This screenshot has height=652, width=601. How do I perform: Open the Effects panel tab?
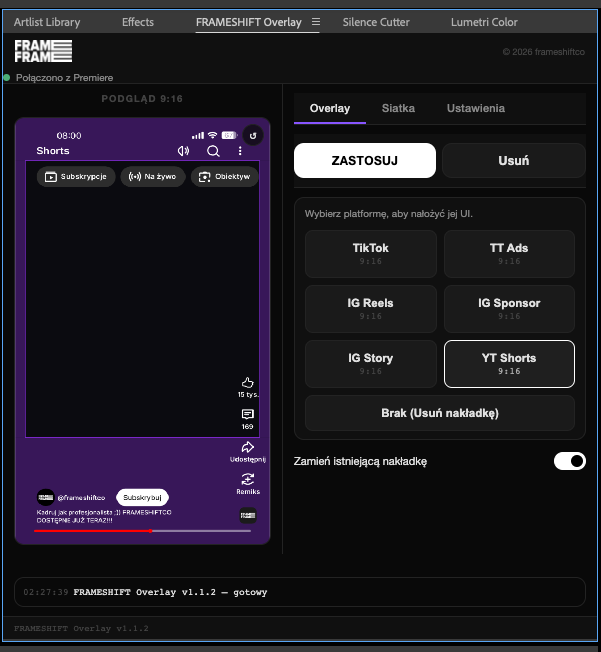pos(138,22)
